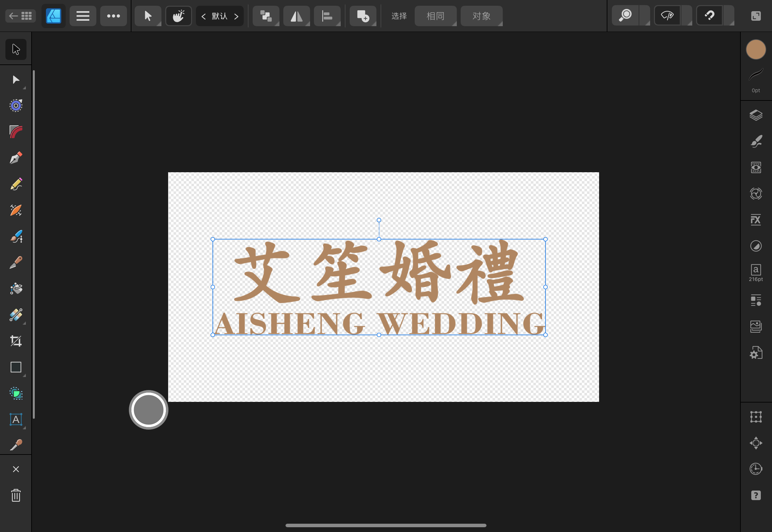Toggle the snapping magnet option

pos(709,16)
